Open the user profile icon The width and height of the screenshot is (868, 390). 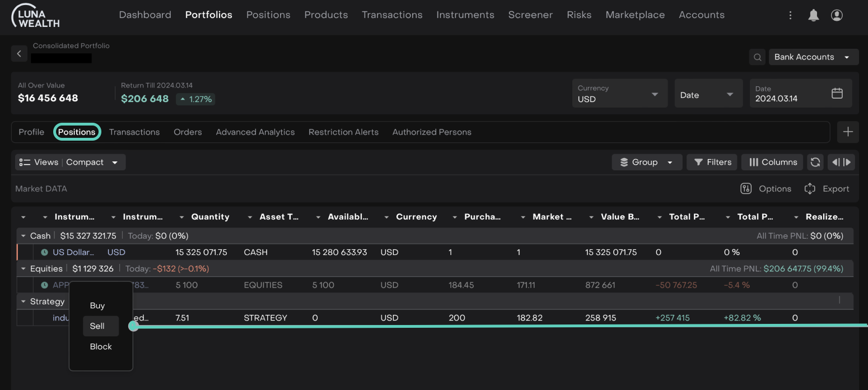tap(837, 16)
